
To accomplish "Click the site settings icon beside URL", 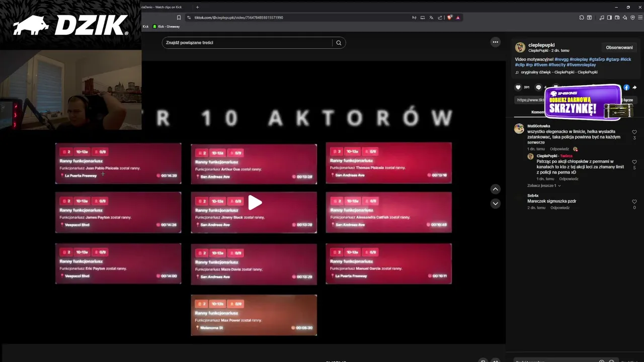I will (189, 17).
